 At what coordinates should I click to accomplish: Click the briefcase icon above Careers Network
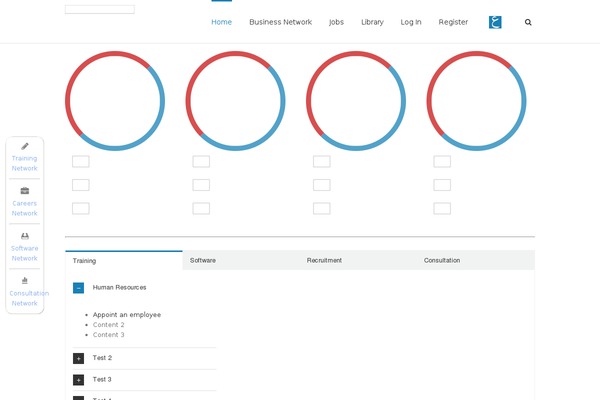coord(24,191)
